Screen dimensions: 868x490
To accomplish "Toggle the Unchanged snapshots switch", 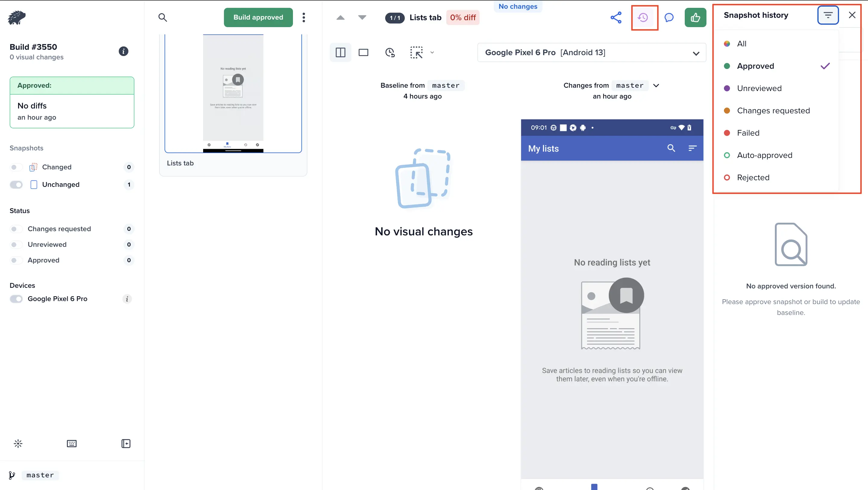I will tap(16, 185).
